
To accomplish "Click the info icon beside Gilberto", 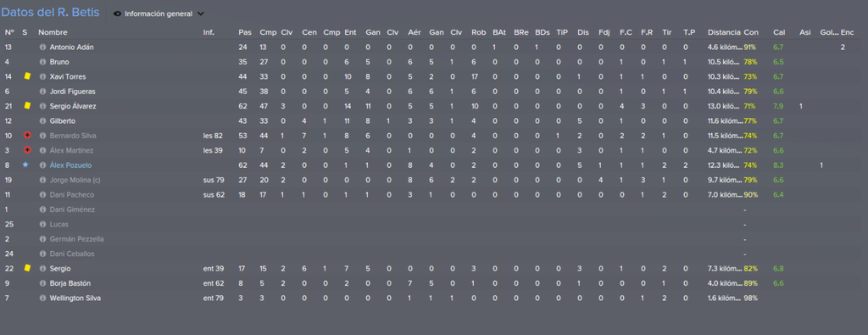I will pos(42,120).
